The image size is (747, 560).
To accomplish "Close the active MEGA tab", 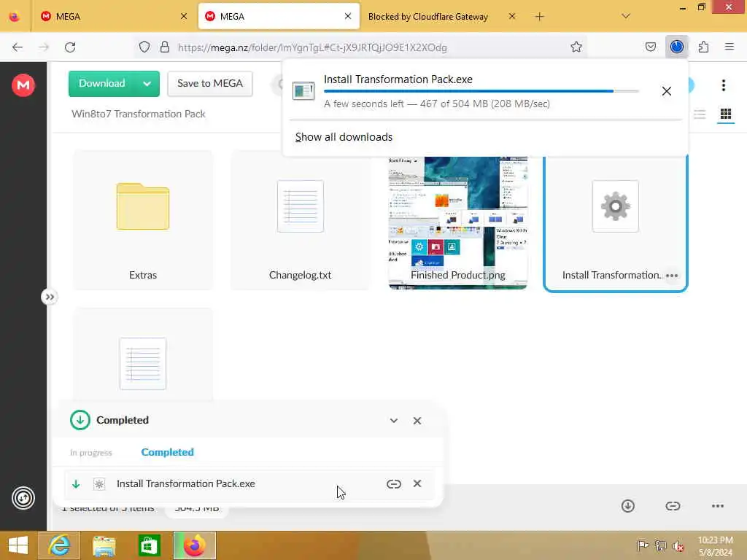I will pyautogui.click(x=348, y=16).
